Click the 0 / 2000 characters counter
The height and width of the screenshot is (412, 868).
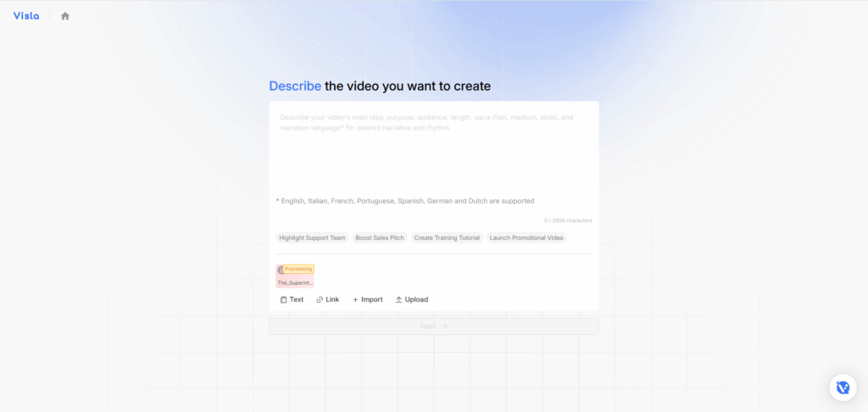pos(568,220)
